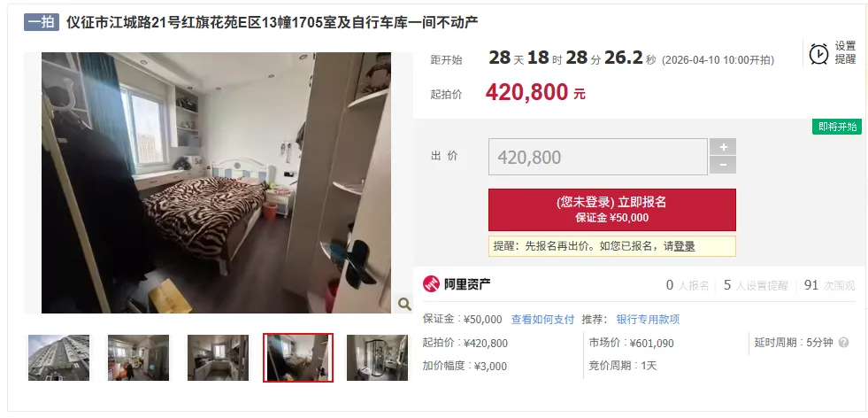Select the highlighted bedroom thumbnail
Screen dimensions: 868x418
(298, 358)
